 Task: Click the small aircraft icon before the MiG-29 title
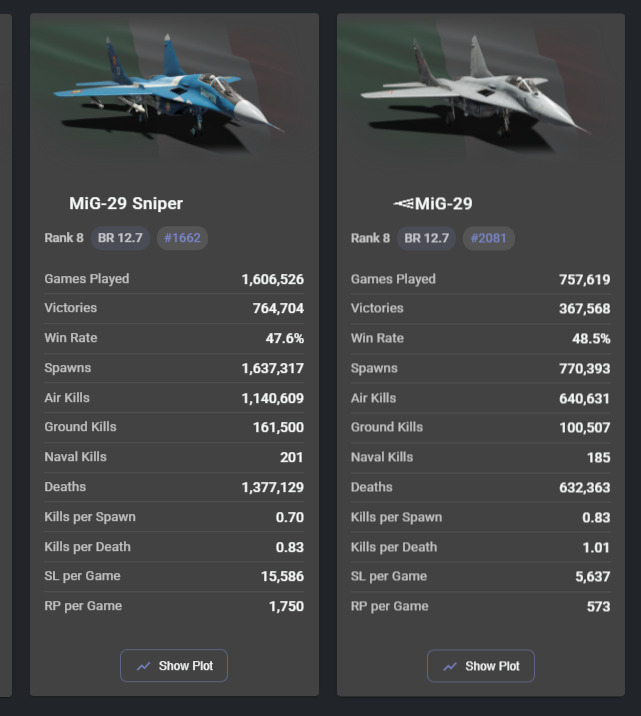pos(403,204)
